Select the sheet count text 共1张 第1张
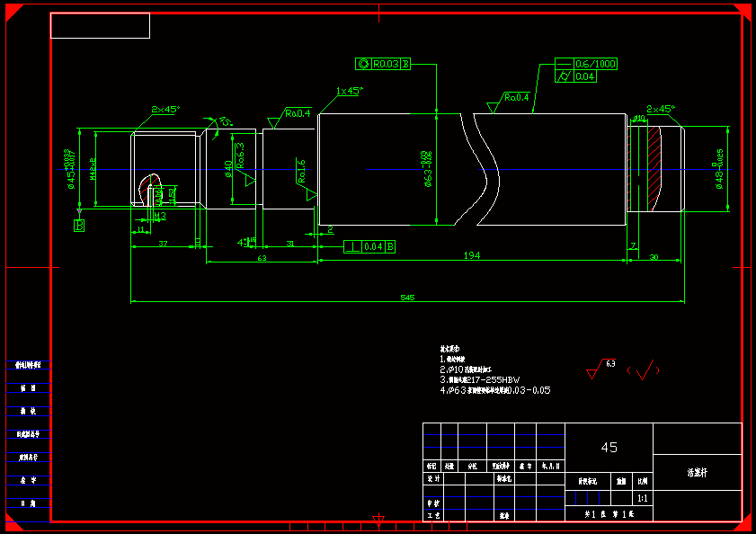The width and height of the screenshot is (756, 534). pos(609,514)
